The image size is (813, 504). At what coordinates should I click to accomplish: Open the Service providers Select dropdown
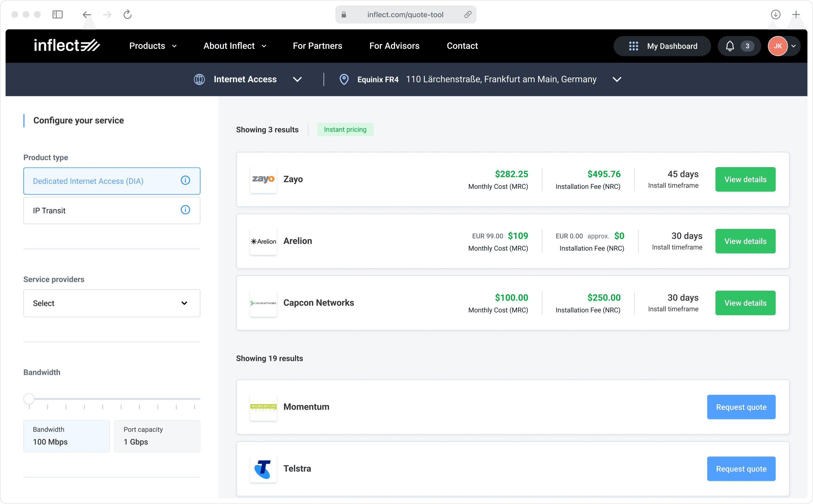click(112, 303)
